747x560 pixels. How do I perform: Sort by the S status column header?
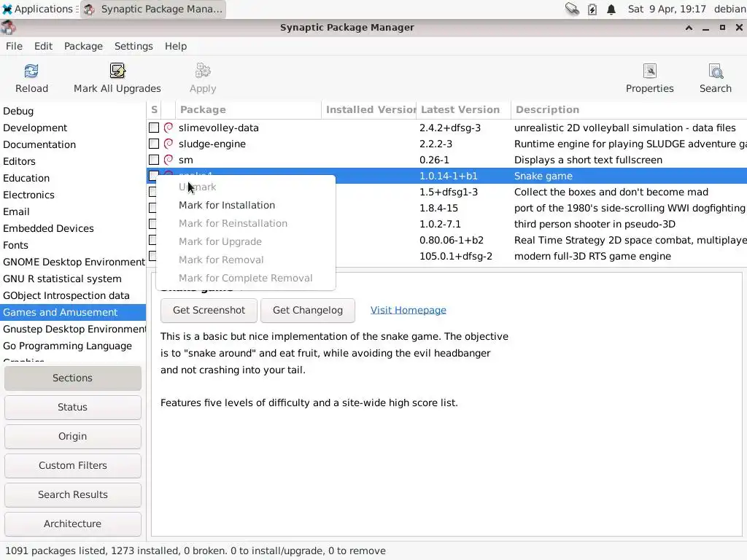[154, 109]
